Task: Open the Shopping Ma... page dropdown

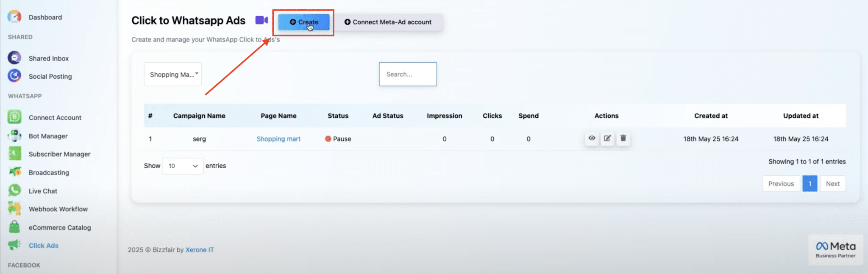Action: click(x=173, y=74)
